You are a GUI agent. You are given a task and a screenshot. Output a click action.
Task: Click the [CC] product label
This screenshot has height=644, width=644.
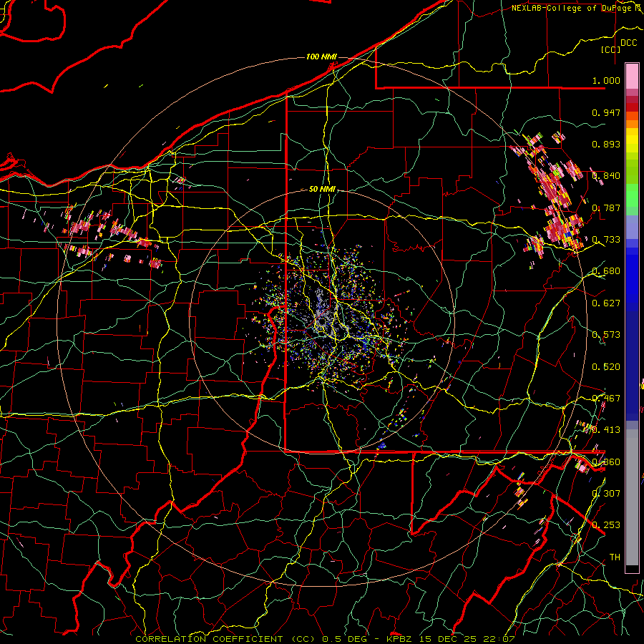(x=611, y=49)
